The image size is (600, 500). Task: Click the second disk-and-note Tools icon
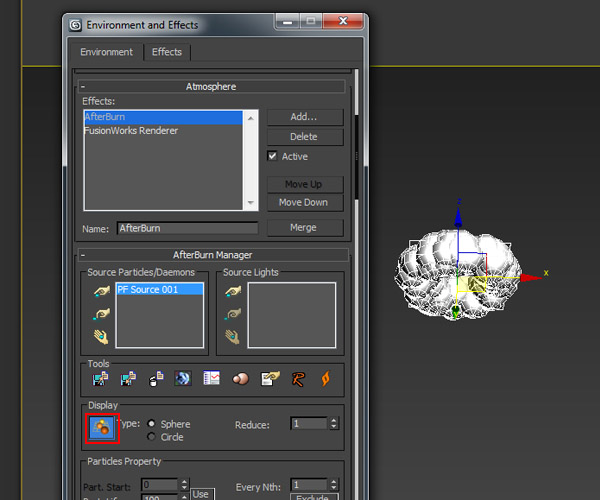128,379
